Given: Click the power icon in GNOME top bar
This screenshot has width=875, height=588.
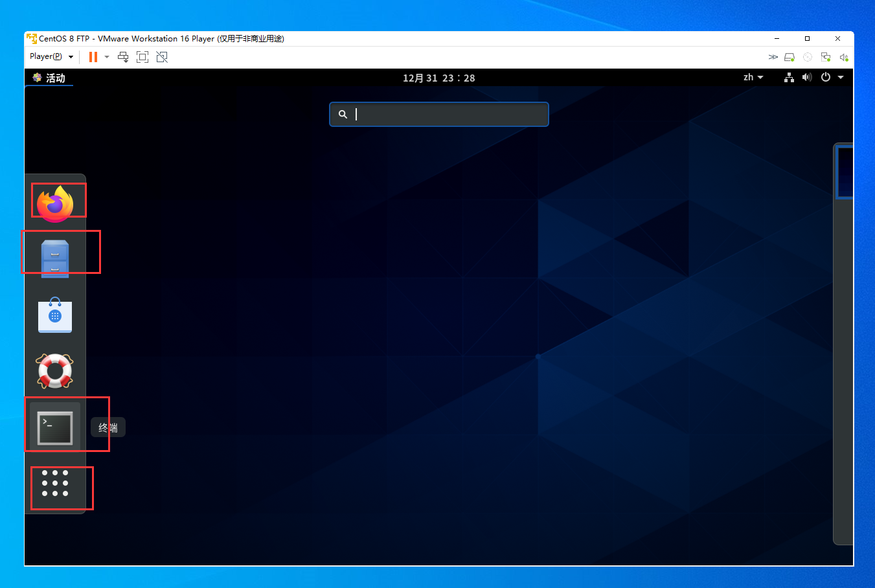Looking at the screenshot, I should pyautogui.click(x=826, y=77).
